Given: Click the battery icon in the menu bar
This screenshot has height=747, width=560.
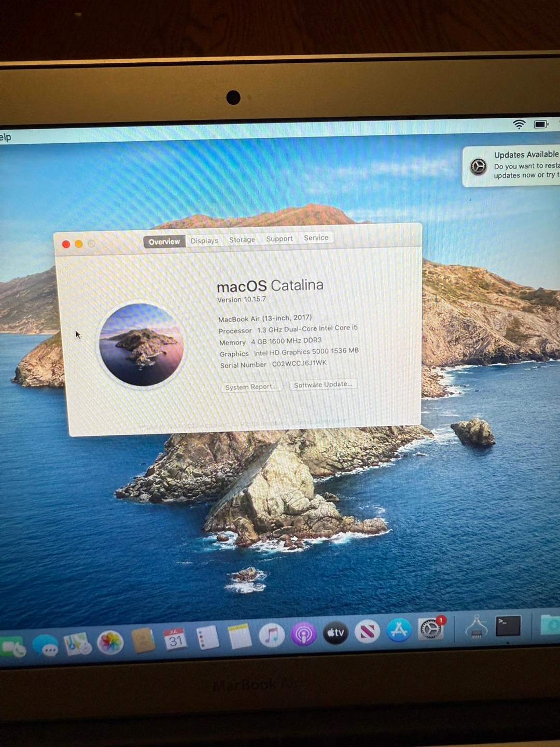Looking at the screenshot, I should 541,125.
